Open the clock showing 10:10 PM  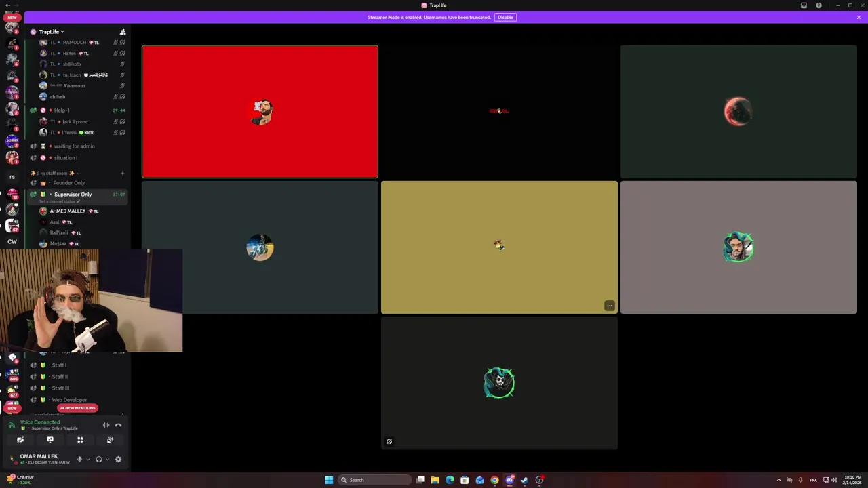852,480
